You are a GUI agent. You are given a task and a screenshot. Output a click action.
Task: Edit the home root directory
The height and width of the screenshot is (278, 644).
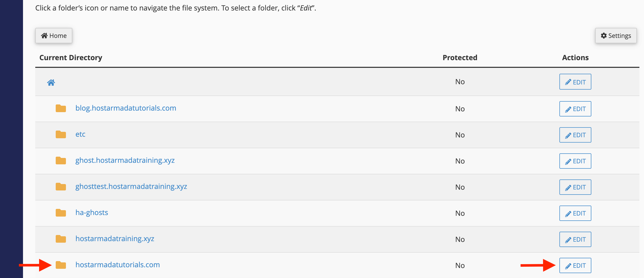[575, 82]
